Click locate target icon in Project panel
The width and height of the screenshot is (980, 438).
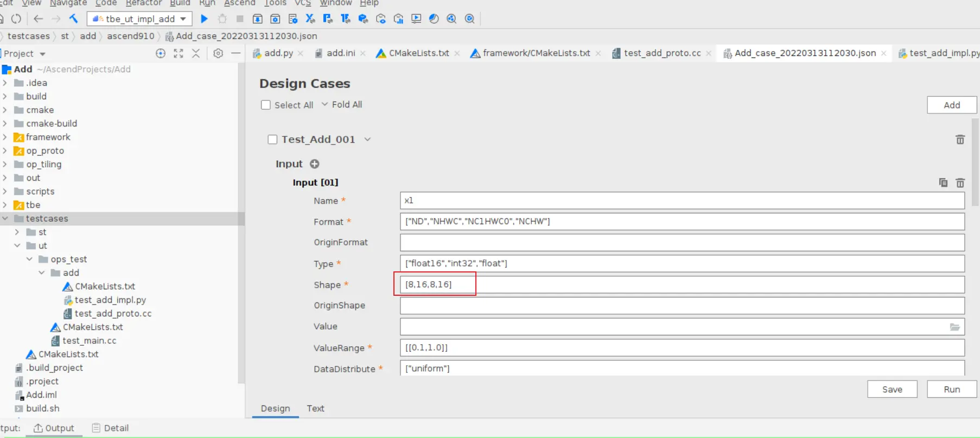point(161,53)
